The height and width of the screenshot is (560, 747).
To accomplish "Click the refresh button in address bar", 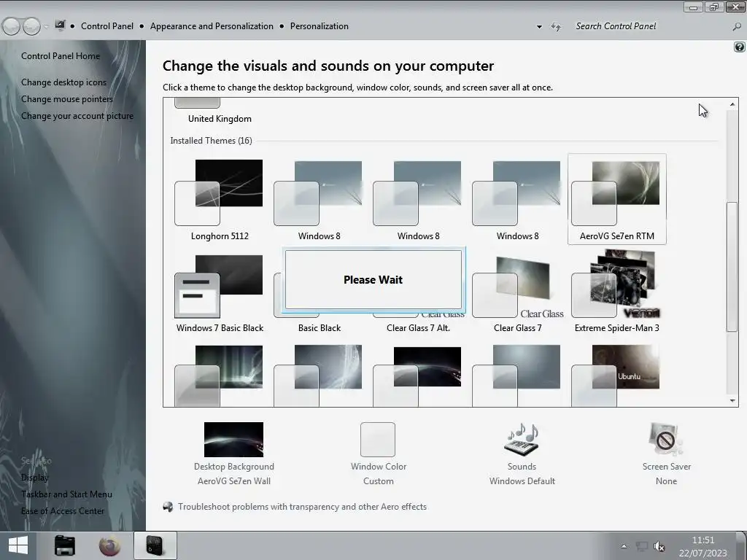I will tap(556, 27).
